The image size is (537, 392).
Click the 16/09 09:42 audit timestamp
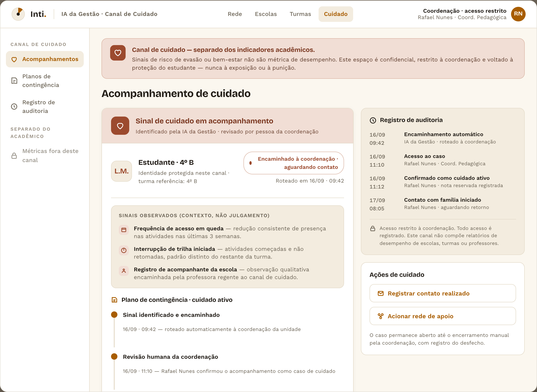click(x=377, y=139)
